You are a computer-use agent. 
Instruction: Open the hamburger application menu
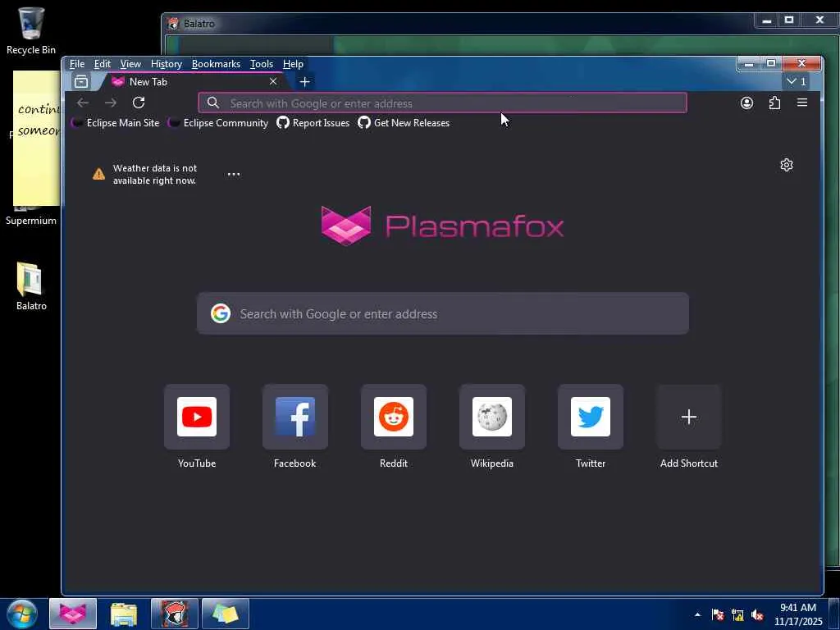pyautogui.click(x=802, y=103)
